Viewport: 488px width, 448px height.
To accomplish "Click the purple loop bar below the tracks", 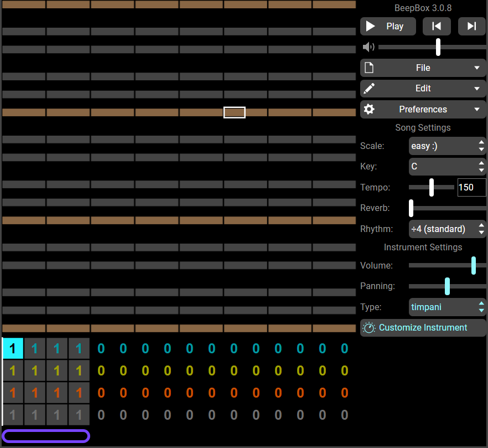I will coord(46,436).
